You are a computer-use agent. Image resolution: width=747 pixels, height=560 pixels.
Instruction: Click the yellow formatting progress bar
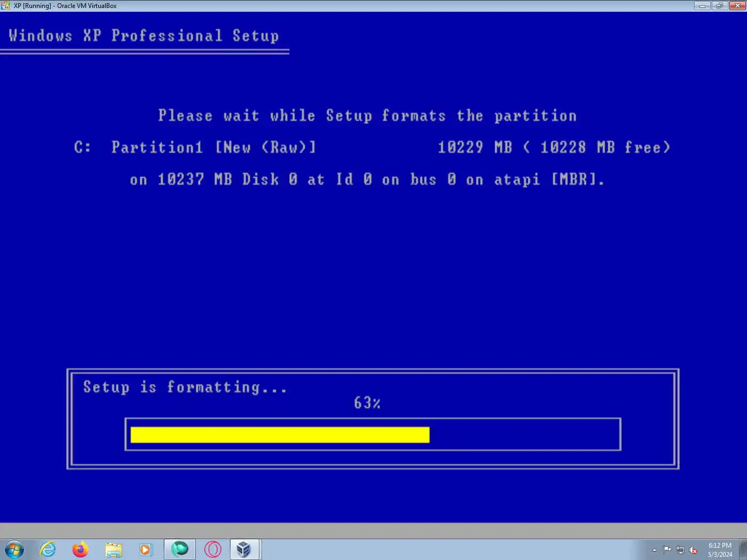pyautogui.click(x=280, y=435)
